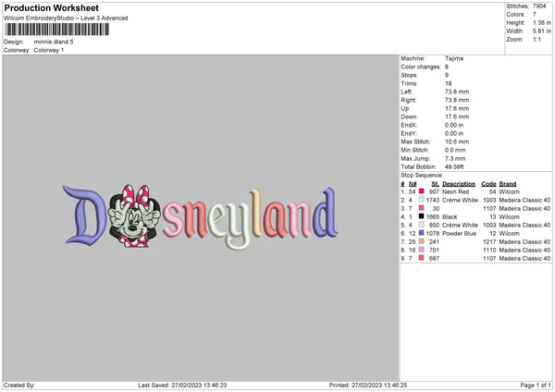555x392 pixels.
Task: Click the swatch for stop row 3 (30)
Action: [421, 208]
